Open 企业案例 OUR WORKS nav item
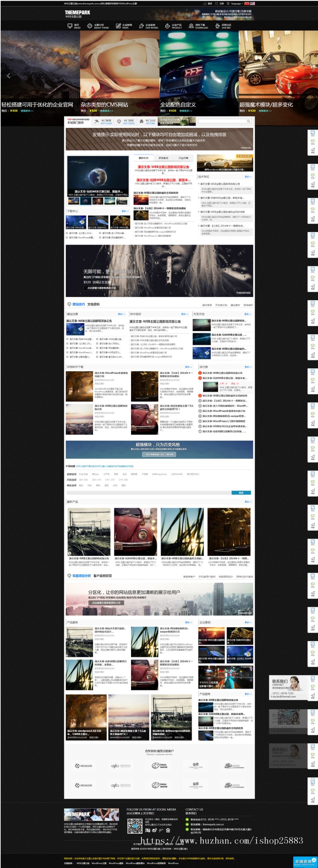Viewport: 318px width, 868px height. 148,26
